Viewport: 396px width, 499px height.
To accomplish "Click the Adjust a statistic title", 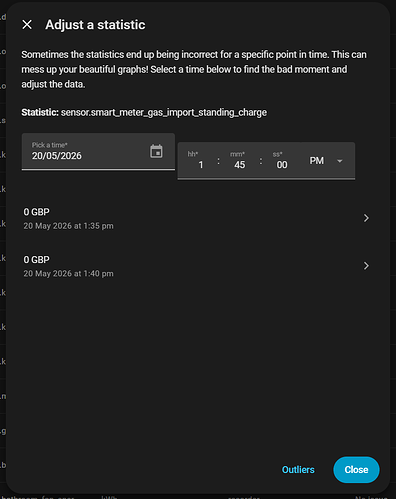I will (x=95, y=25).
